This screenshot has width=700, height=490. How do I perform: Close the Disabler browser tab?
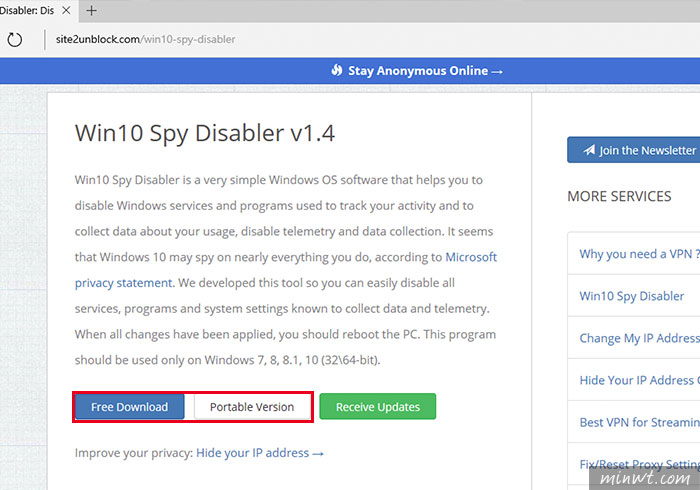coord(66,10)
